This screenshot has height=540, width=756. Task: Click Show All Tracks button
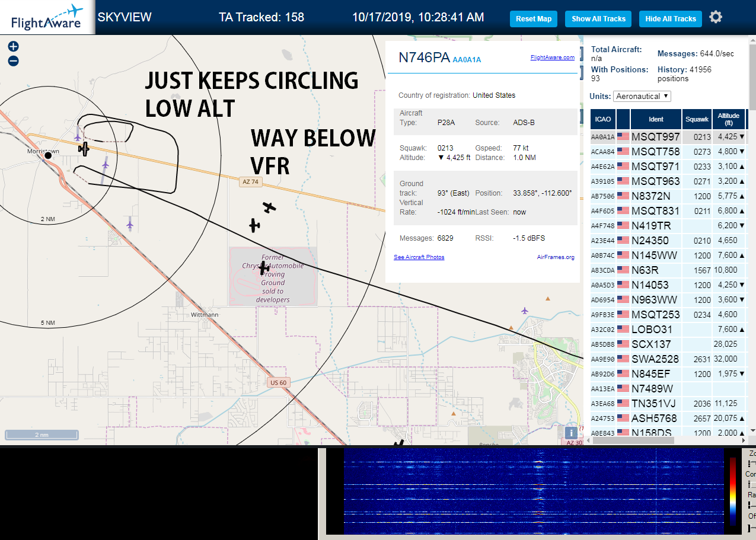tap(598, 19)
